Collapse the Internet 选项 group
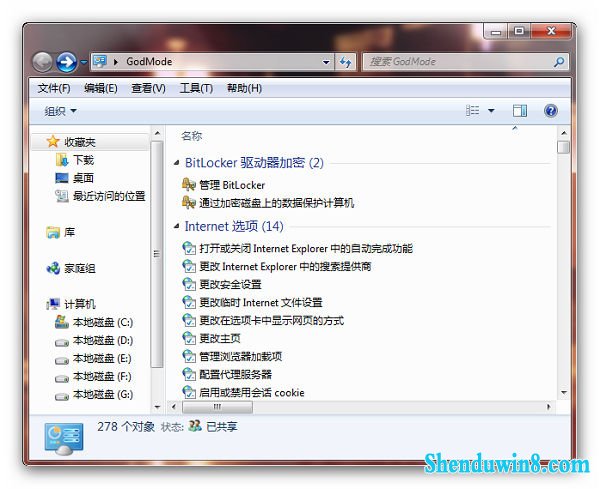600x489 pixels. tap(176, 227)
